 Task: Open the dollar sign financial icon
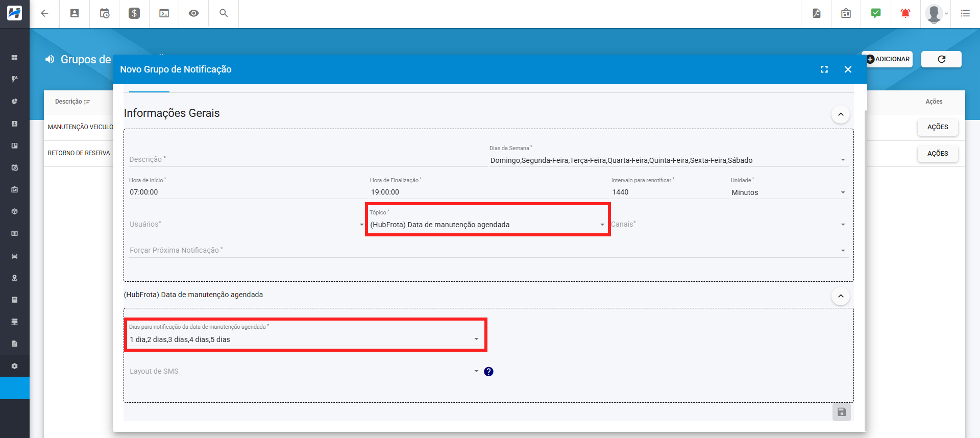pos(134,13)
